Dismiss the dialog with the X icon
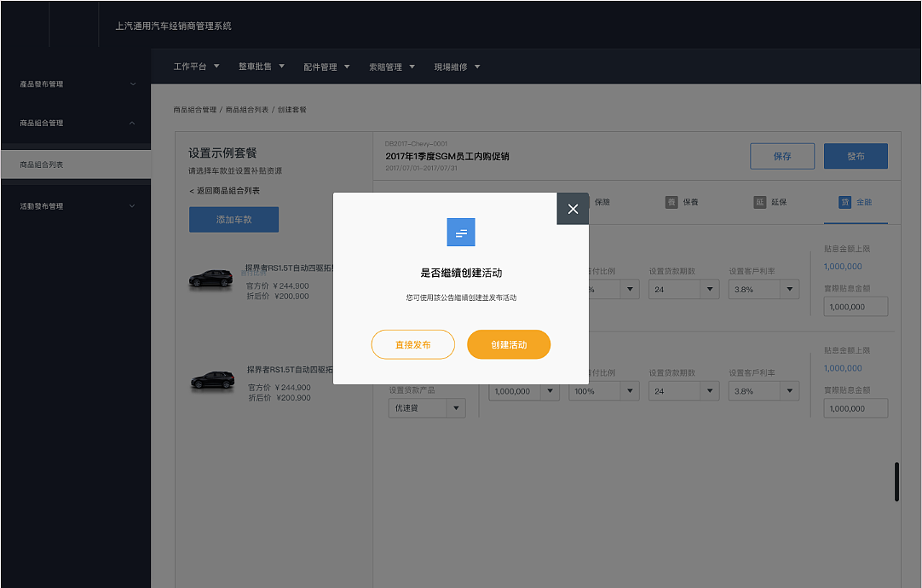 click(573, 207)
